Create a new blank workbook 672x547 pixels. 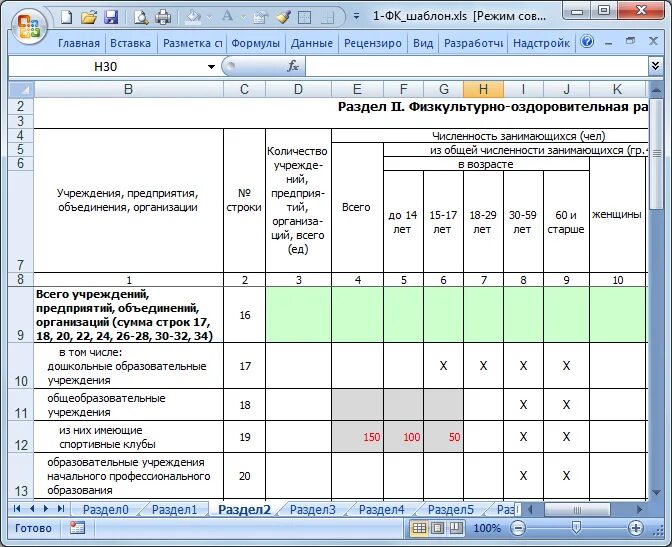[66, 17]
